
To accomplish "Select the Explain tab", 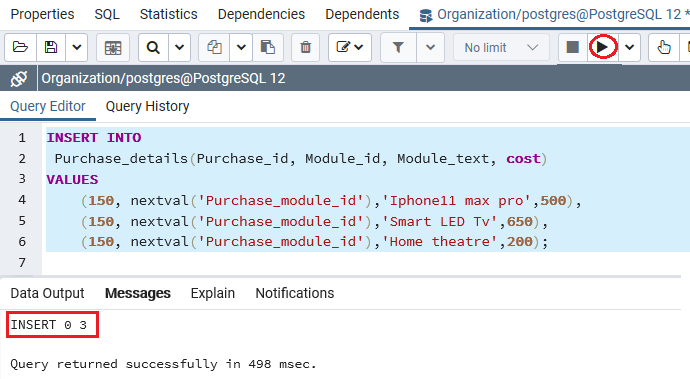I will coord(213,294).
